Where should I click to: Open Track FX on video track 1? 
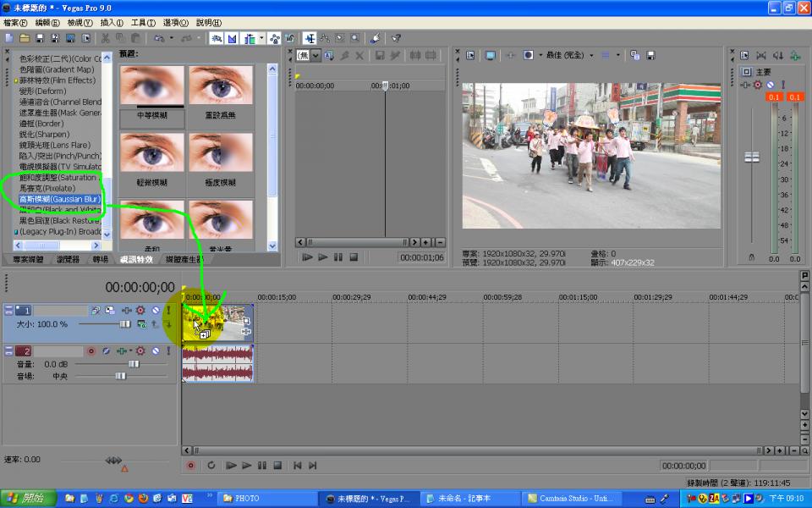(140, 311)
